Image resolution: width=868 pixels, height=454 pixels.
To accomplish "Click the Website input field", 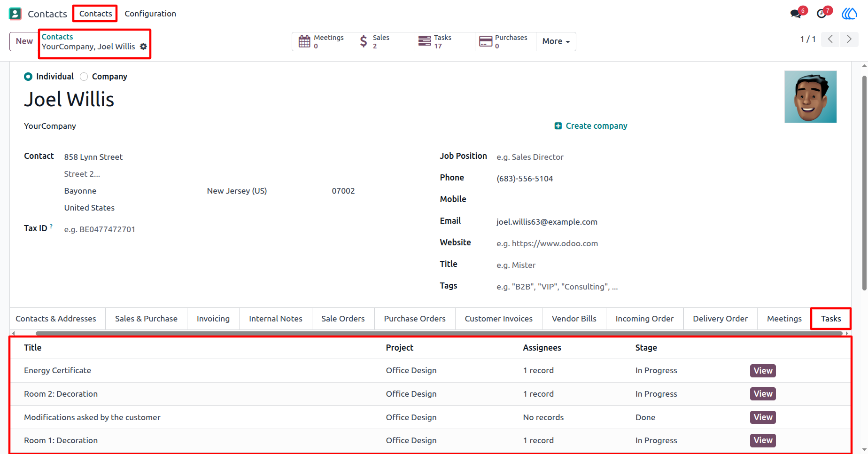I will click(x=667, y=243).
